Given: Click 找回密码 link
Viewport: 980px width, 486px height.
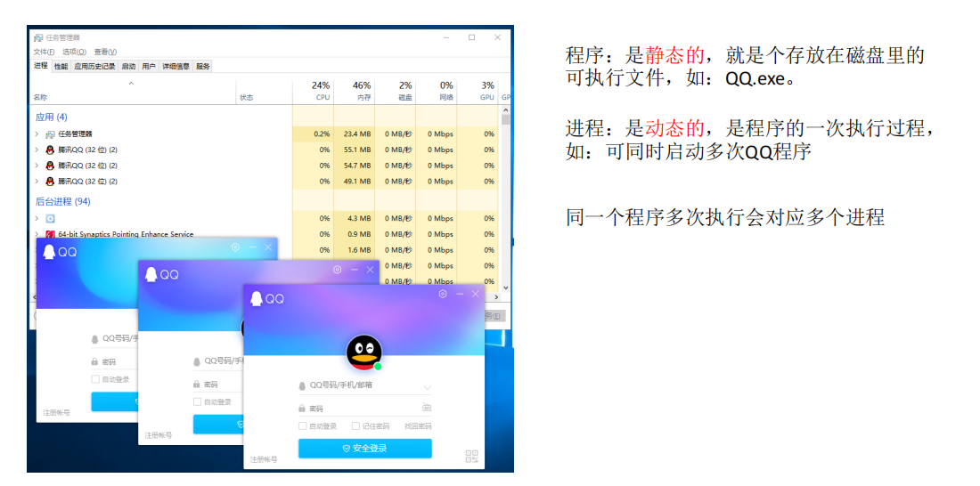Looking at the screenshot, I should (418, 426).
